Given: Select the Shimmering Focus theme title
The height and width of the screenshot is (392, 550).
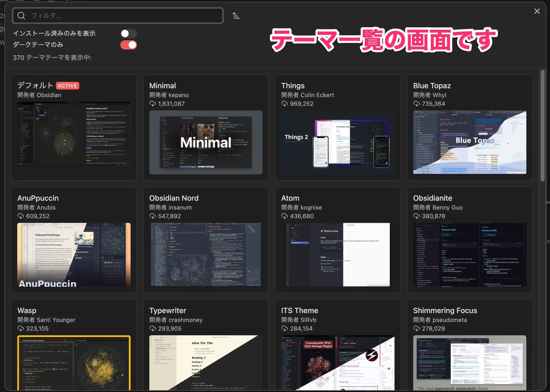Looking at the screenshot, I should 445,310.
